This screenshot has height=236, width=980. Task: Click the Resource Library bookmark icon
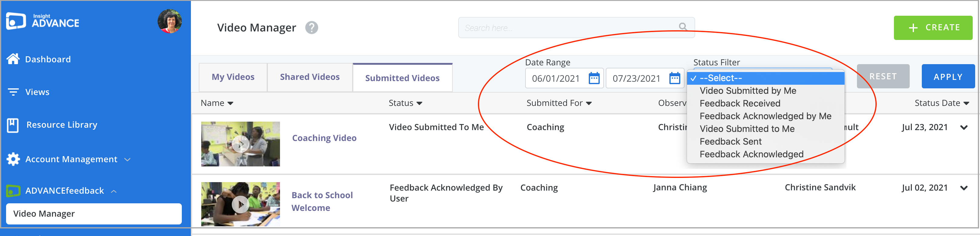[x=12, y=125]
